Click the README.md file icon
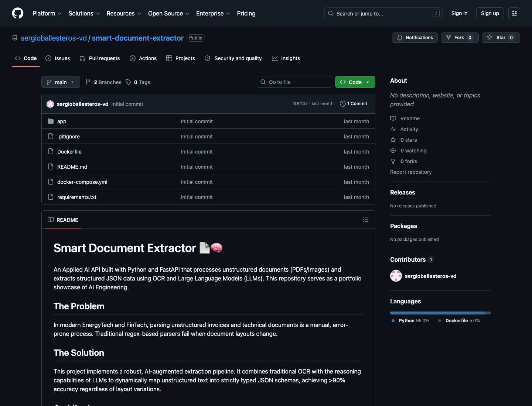532x406 pixels. (x=51, y=166)
